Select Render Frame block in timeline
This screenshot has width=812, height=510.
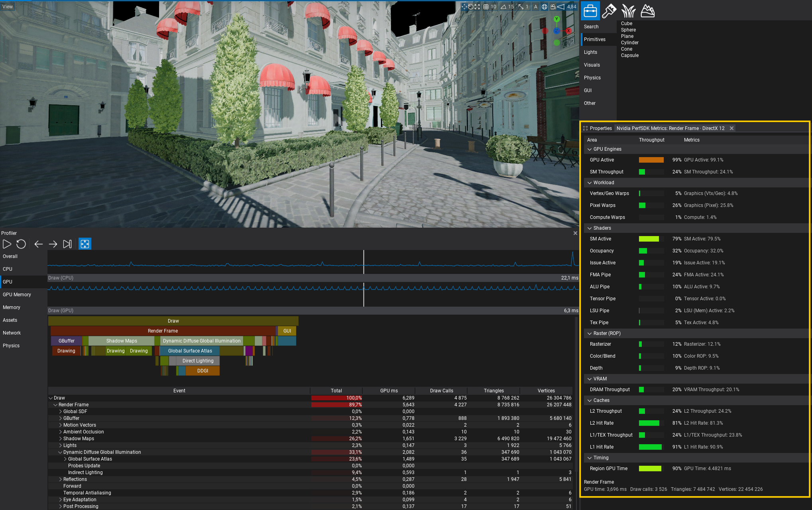[x=163, y=331]
